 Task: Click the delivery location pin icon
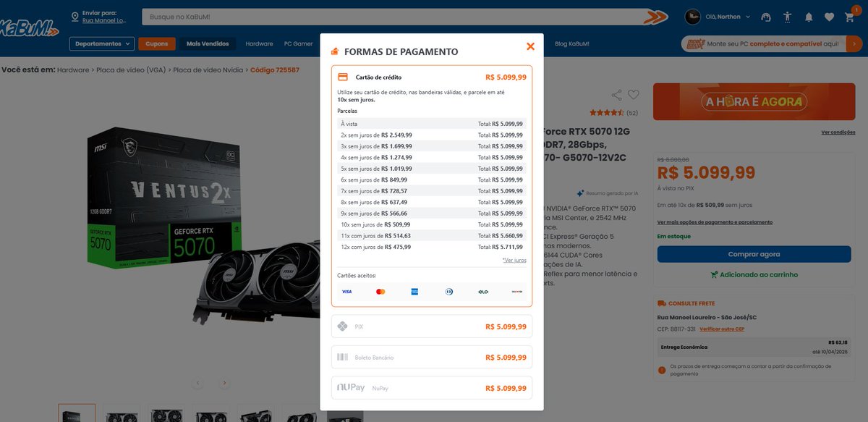(x=75, y=17)
